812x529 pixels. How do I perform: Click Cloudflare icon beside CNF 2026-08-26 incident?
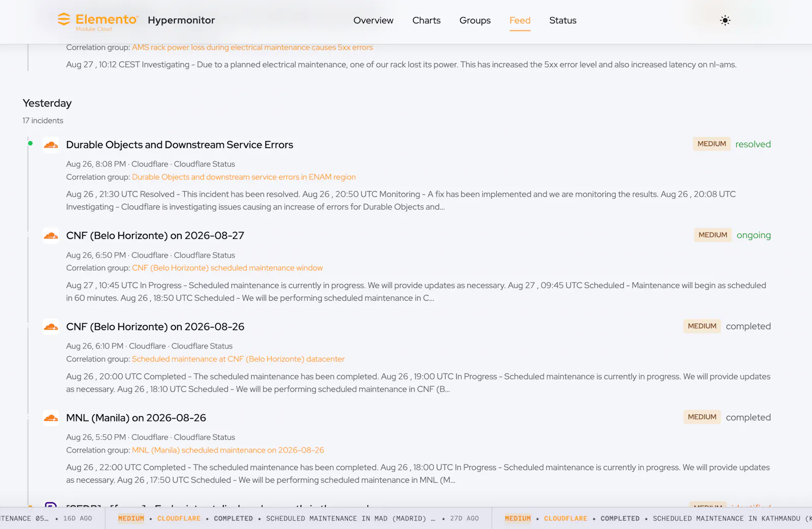[x=51, y=327]
